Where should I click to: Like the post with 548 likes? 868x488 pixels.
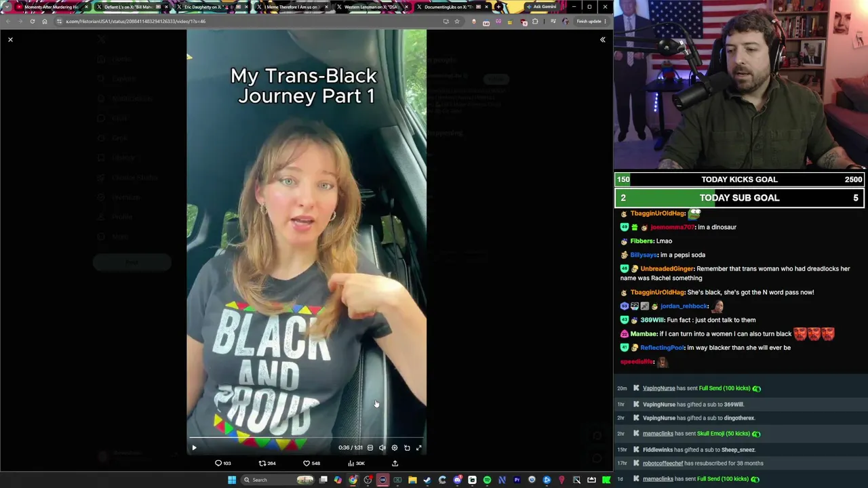click(311, 464)
